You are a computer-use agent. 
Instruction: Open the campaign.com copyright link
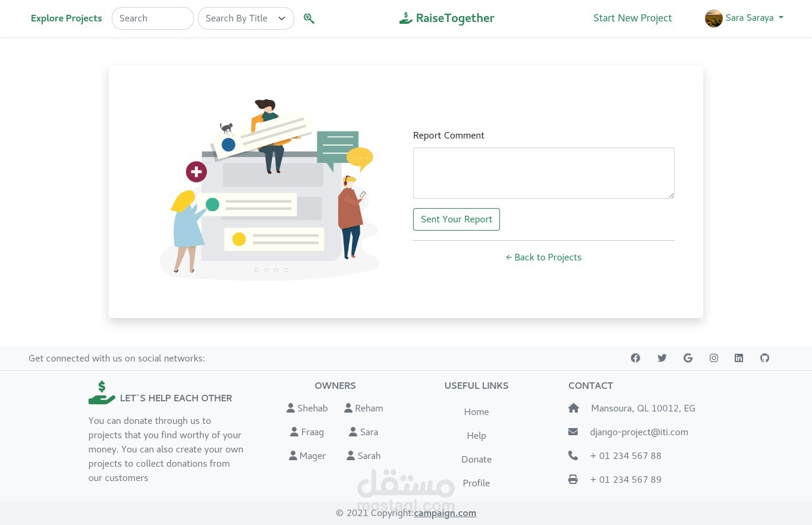coord(445,513)
